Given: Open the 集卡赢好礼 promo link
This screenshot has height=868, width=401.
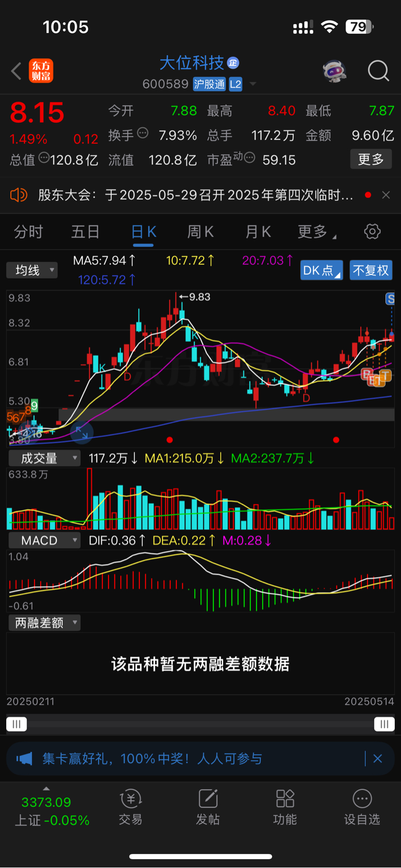Looking at the screenshot, I should click(152, 758).
